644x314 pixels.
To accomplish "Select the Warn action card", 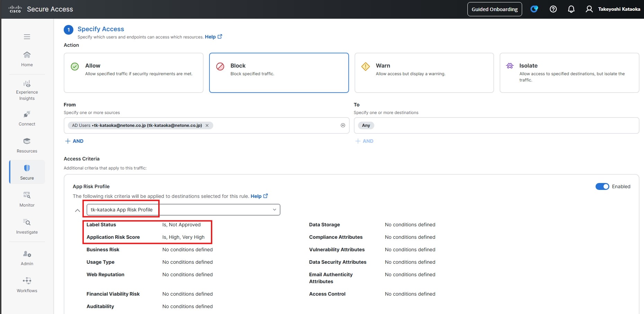I will pyautogui.click(x=424, y=73).
